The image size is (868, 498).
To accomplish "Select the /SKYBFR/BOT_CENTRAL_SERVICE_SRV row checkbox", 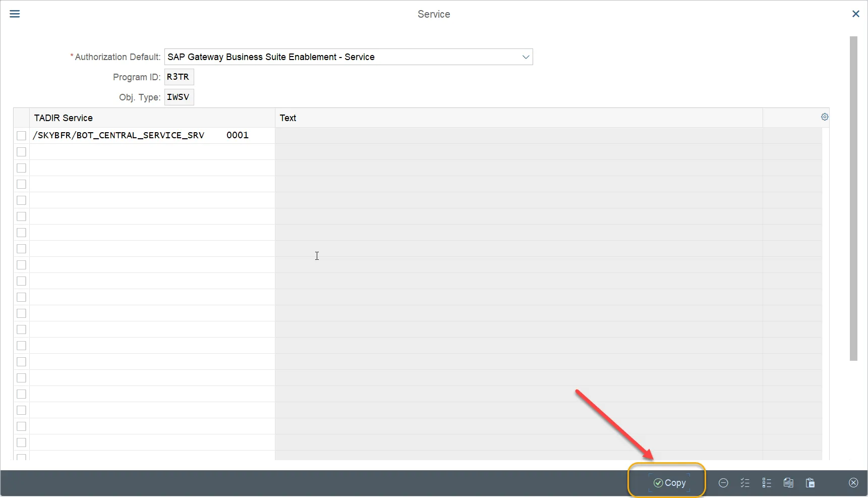I will tap(21, 136).
